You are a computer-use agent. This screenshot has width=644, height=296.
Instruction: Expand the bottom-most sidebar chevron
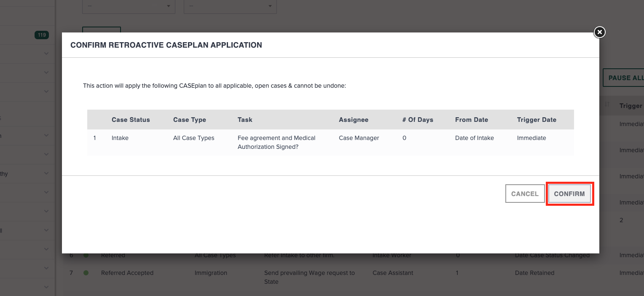[46, 287]
